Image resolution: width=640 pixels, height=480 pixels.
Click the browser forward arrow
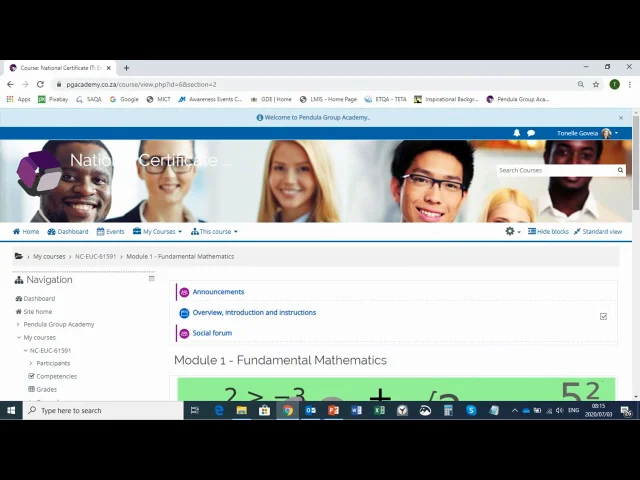[25, 84]
